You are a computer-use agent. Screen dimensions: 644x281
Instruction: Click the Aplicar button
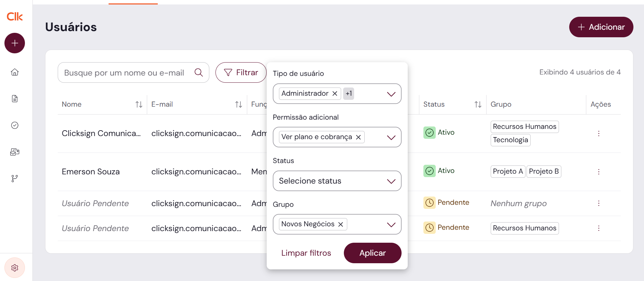pos(372,253)
